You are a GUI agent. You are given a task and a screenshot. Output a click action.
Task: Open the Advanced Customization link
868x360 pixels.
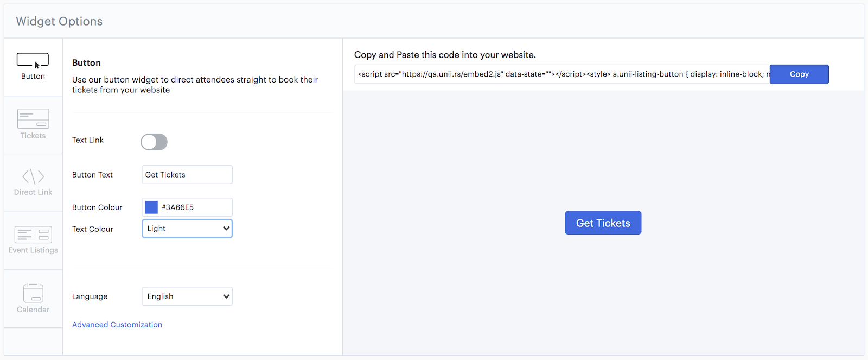pos(117,325)
